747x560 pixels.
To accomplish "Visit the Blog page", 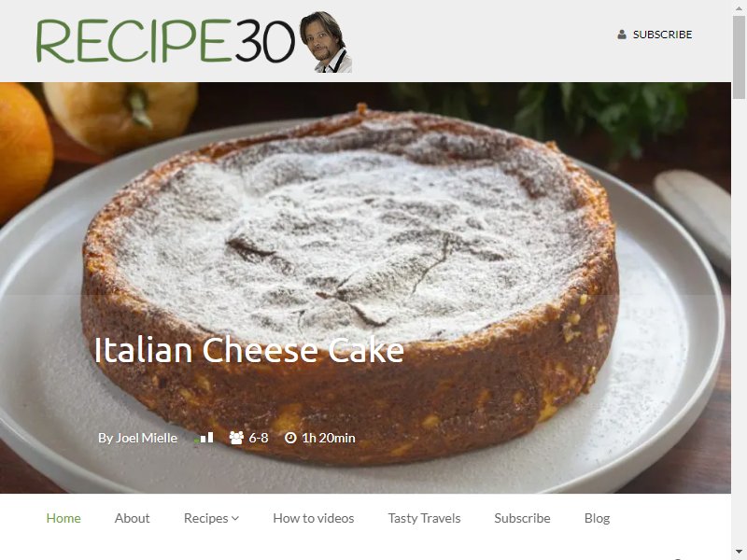I will point(597,518).
